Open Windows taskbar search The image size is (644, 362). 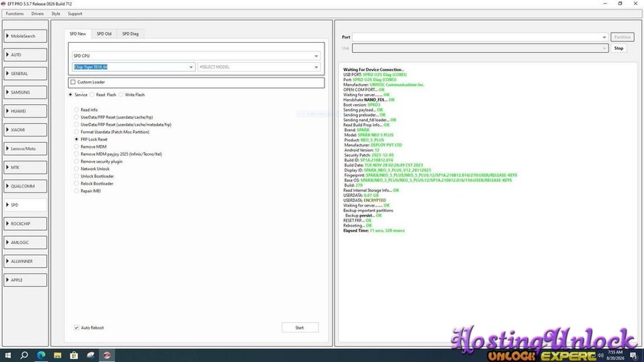coord(24,355)
